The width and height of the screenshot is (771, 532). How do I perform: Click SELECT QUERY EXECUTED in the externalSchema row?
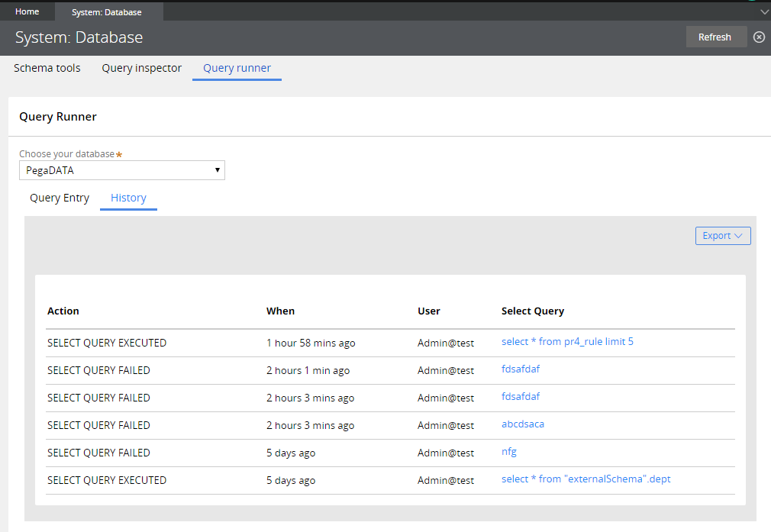point(107,480)
